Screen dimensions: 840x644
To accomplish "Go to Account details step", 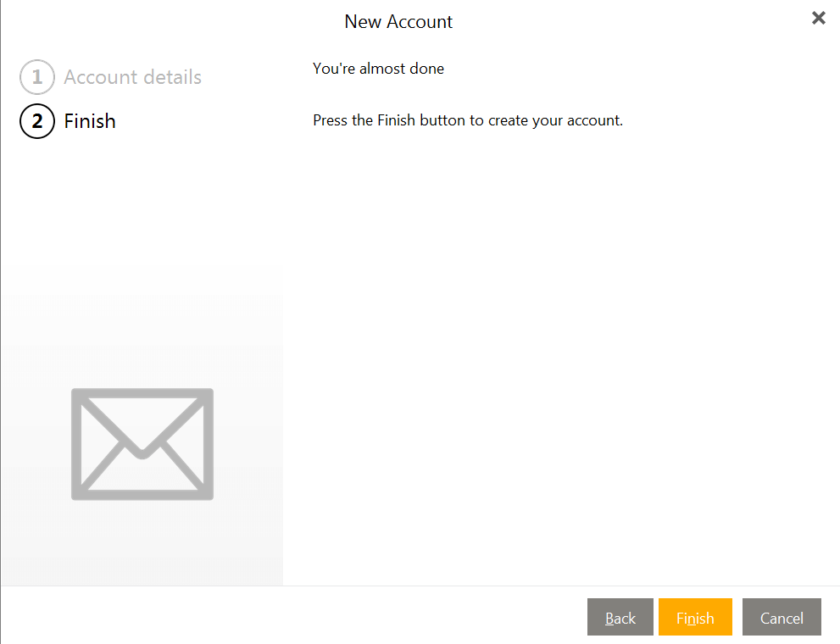I will [132, 77].
